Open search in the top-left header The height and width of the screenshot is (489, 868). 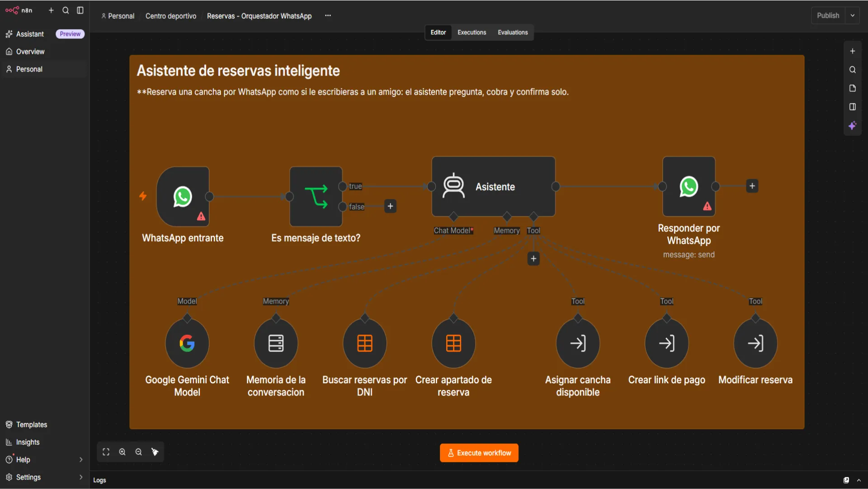point(66,10)
